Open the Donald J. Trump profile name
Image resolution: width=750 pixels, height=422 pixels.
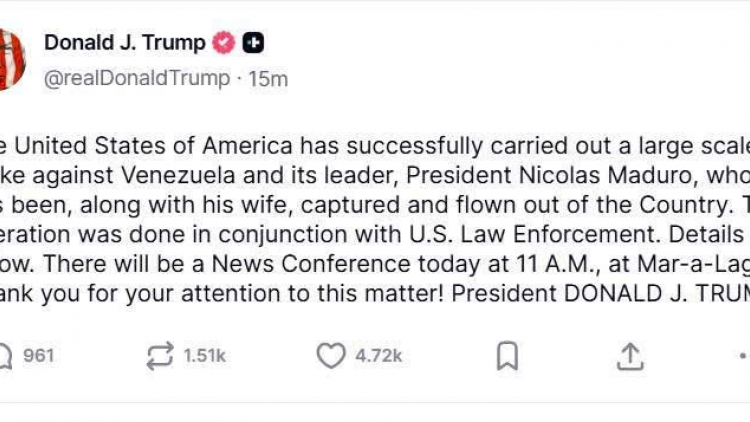(124, 43)
